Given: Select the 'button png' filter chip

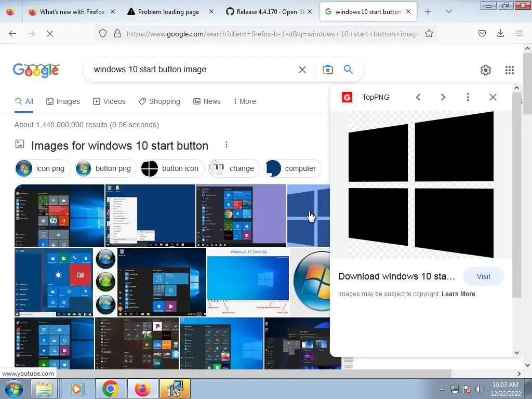Looking at the screenshot, I should click(x=105, y=168).
